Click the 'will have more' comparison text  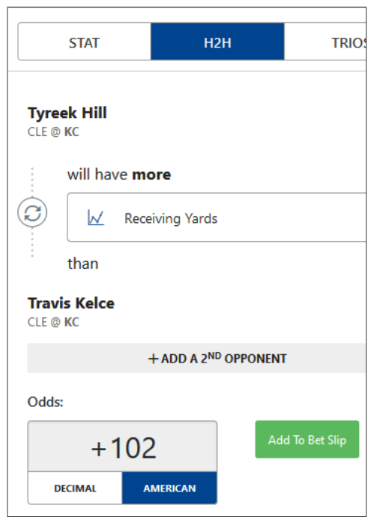click(x=119, y=175)
